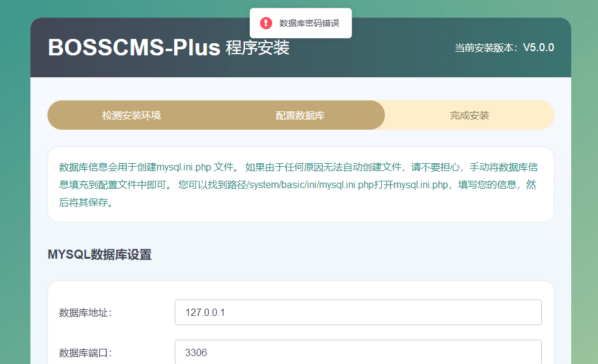Click the red error icon in the notification
The image size is (598, 364).
tap(266, 23)
